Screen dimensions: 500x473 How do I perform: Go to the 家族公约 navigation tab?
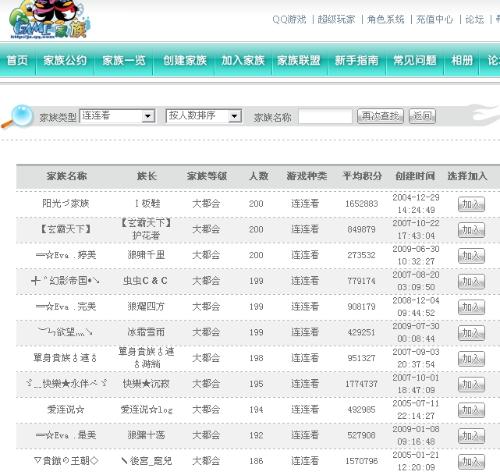(x=65, y=60)
